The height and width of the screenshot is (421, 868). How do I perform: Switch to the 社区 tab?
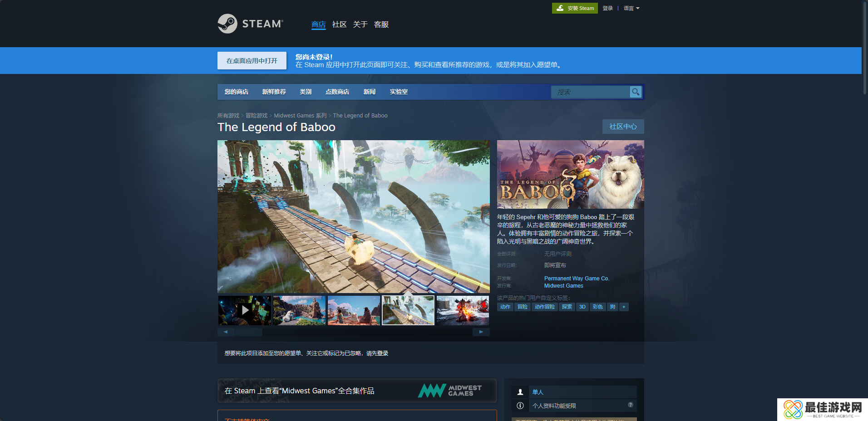(x=339, y=24)
